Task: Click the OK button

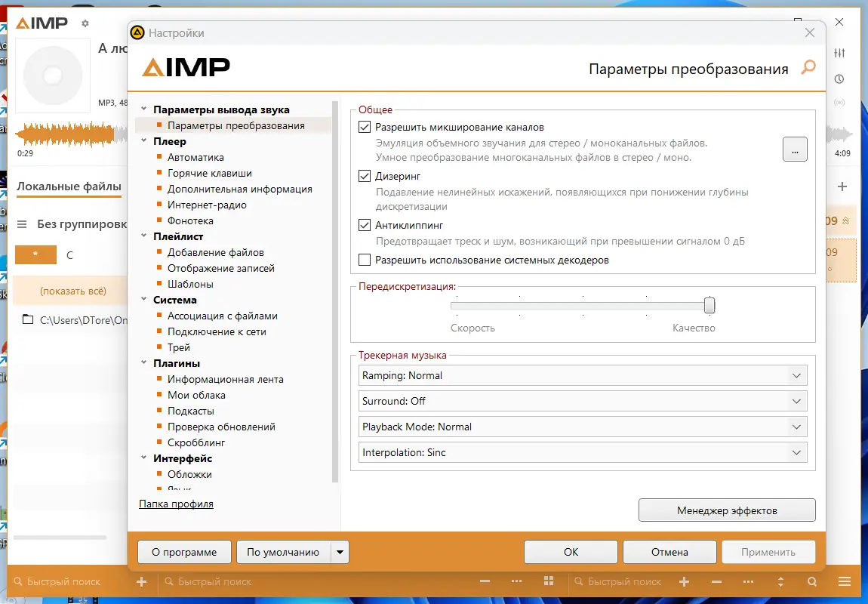Action: [571, 552]
